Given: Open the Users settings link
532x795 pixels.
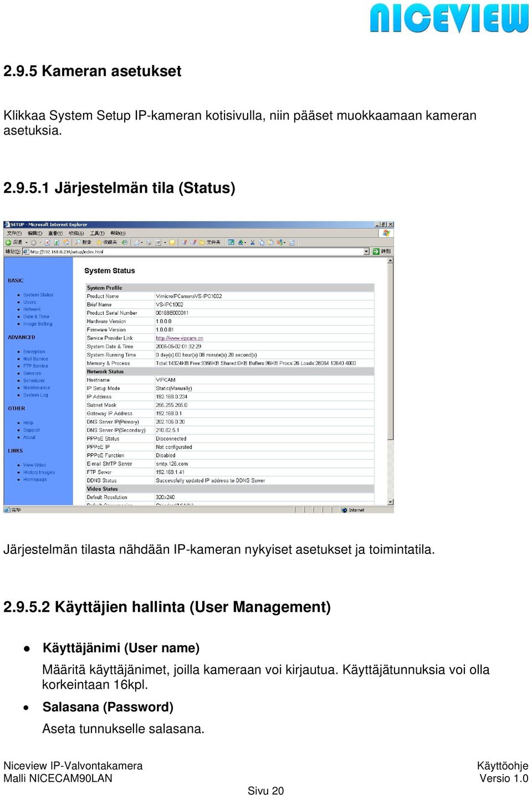Looking at the screenshot, I should coord(29,302).
